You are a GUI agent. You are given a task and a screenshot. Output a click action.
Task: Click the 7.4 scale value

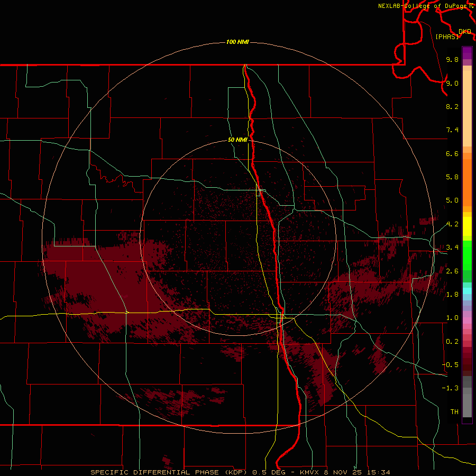[452, 130]
